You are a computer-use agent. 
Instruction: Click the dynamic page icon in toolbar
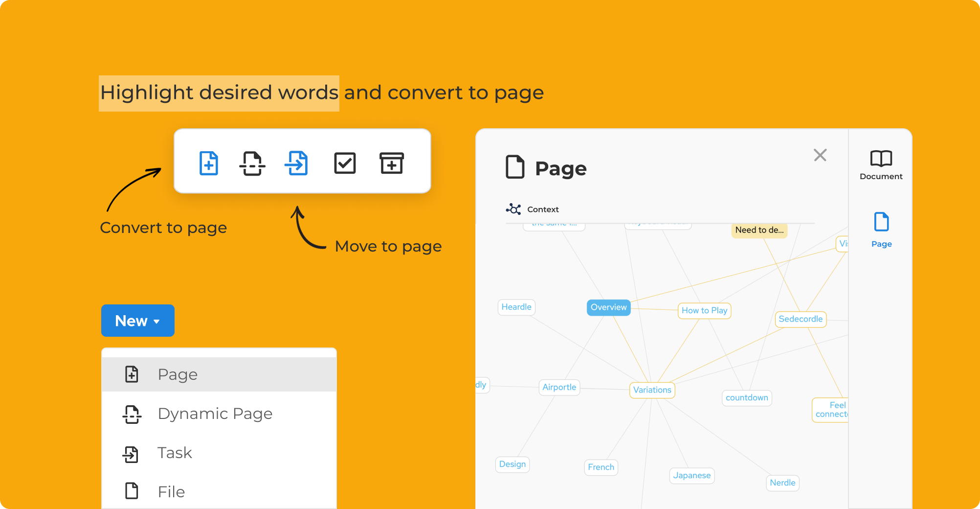pyautogui.click(x=252, y=163)
